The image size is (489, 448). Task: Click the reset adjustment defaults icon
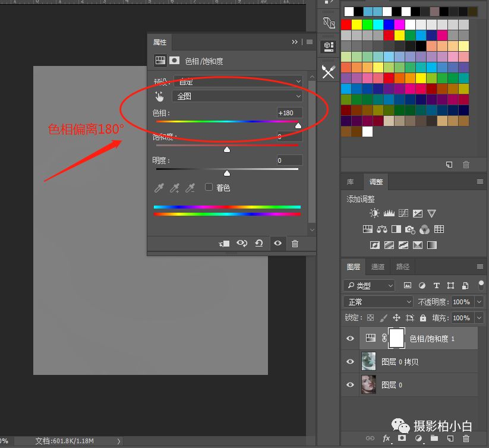pos(259,243)
